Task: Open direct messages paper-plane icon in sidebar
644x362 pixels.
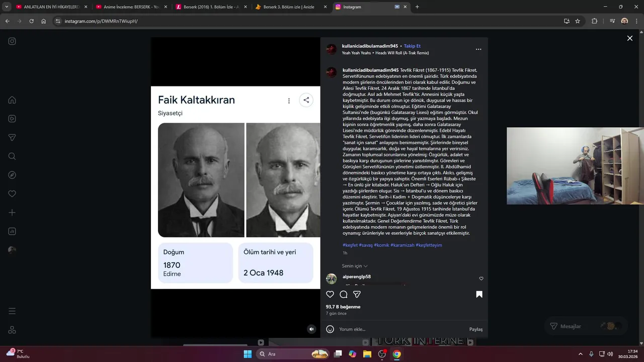Action: pos(12,137)
